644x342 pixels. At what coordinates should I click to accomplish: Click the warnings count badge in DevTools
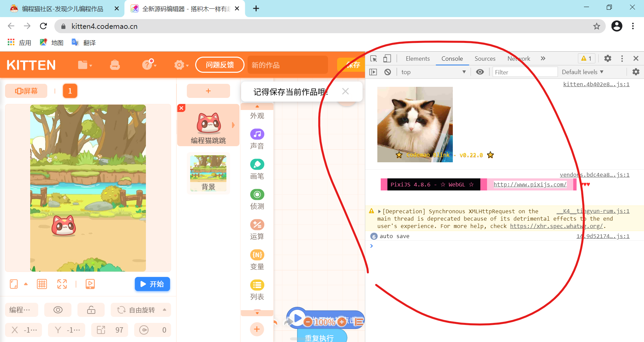586,59
